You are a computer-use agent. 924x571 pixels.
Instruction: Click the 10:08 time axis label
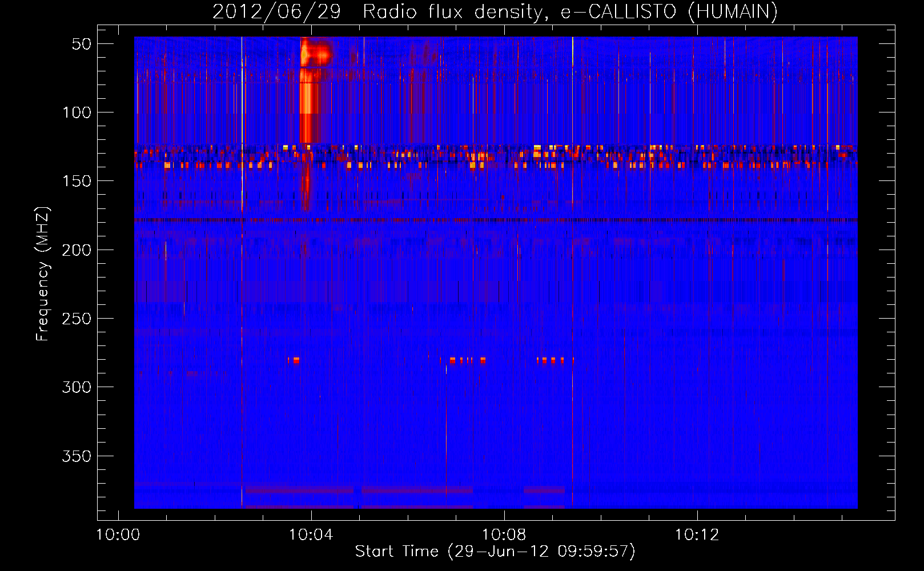504,535
